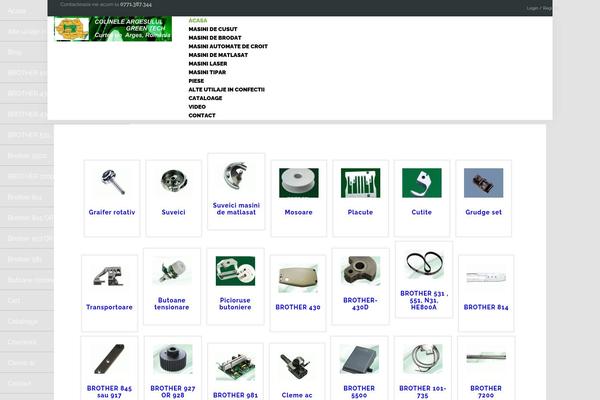
Task: Select MASINI LASER menu item
Action: [208, 64]
